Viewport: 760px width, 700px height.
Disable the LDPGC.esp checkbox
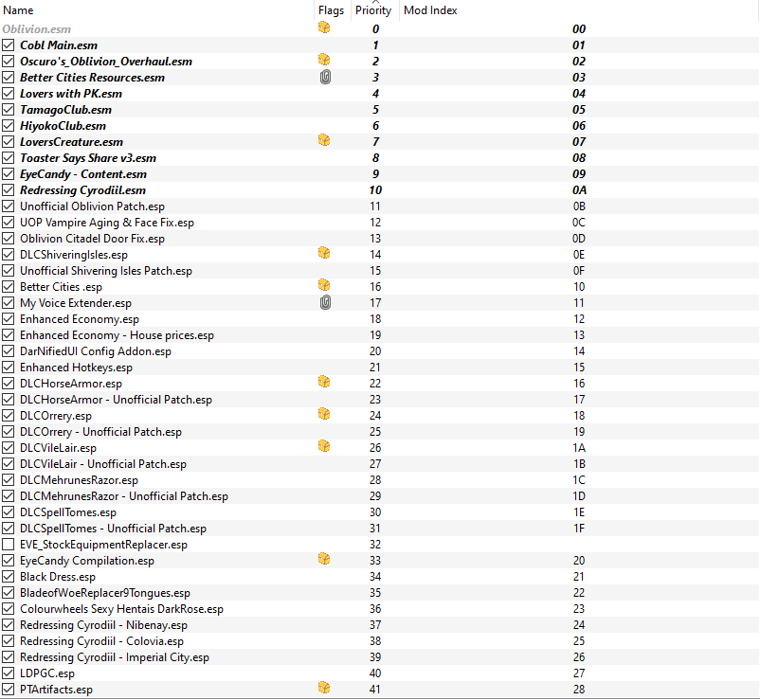click(8, 673)
